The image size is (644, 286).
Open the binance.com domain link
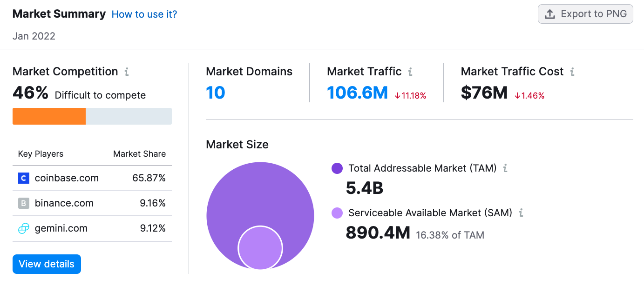tap(64, 203)
